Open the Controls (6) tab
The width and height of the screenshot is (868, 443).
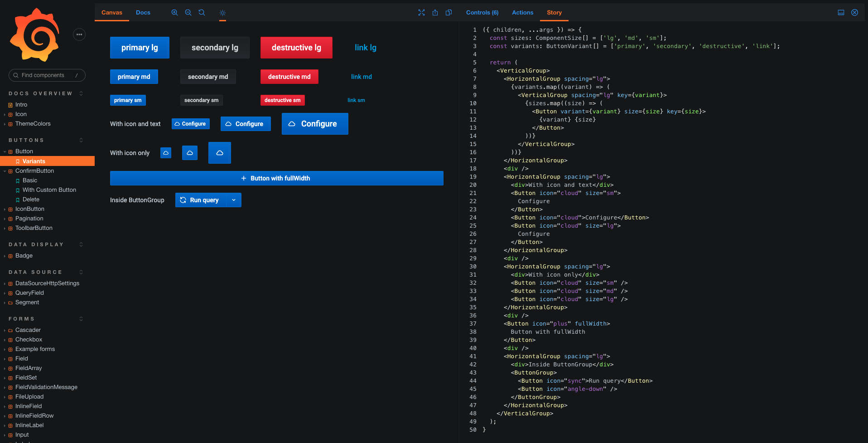(482, 12)
